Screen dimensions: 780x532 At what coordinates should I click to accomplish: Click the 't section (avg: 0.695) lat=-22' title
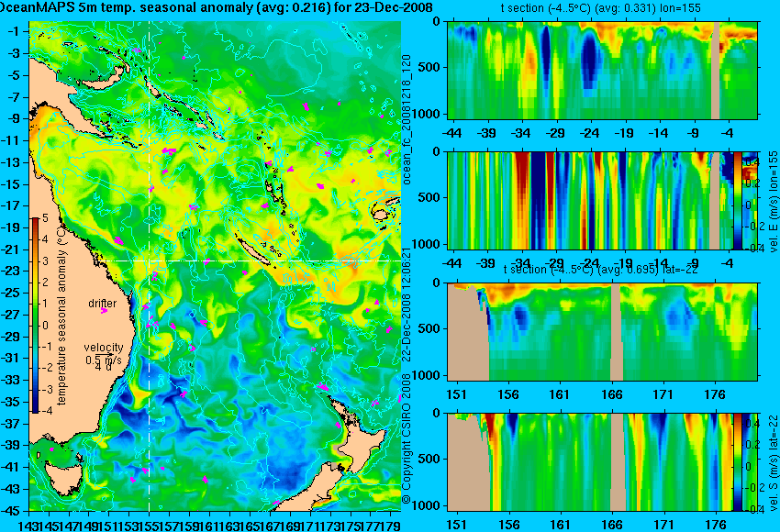(600, 270)
